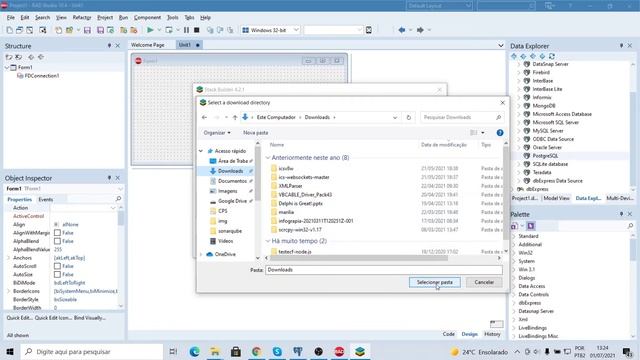Switch to the Events tab in Object Inspector

(45, 200)
